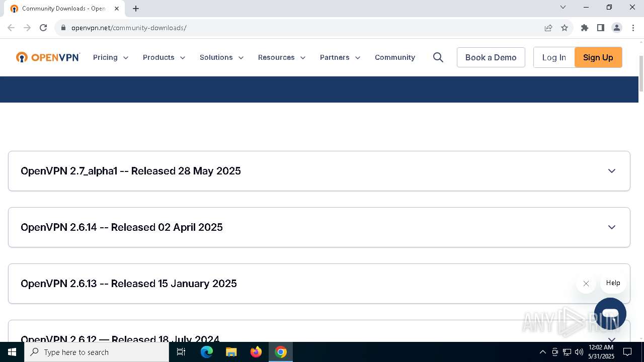Share this page using the share icon
Screen dimensions: 644x362
click(548, 28)
